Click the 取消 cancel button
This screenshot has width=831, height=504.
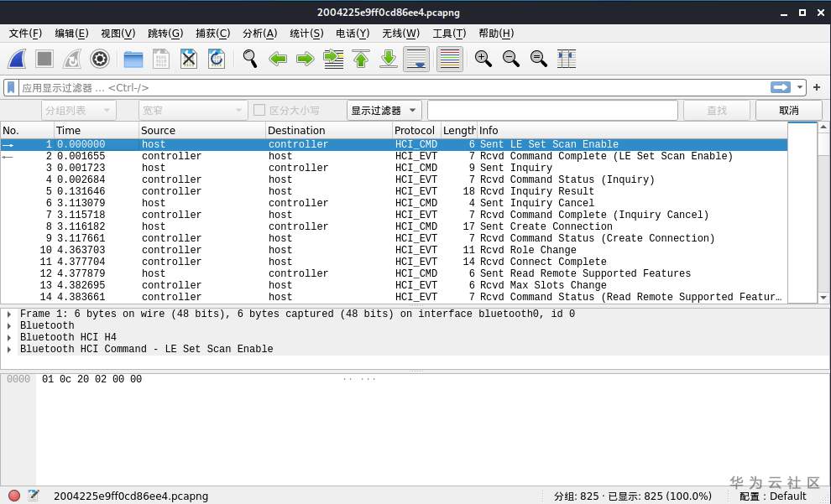(x=788, y=110)
